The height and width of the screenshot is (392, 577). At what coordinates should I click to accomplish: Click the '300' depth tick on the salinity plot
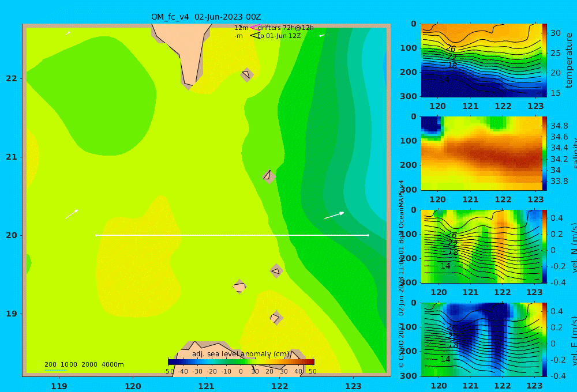(x=409, y=190)
